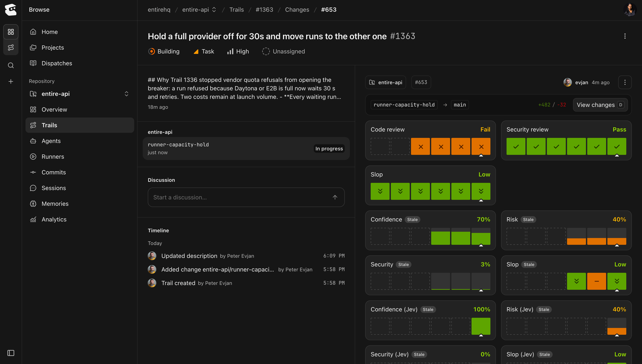Open change card three-dot menu

(625, 82)
